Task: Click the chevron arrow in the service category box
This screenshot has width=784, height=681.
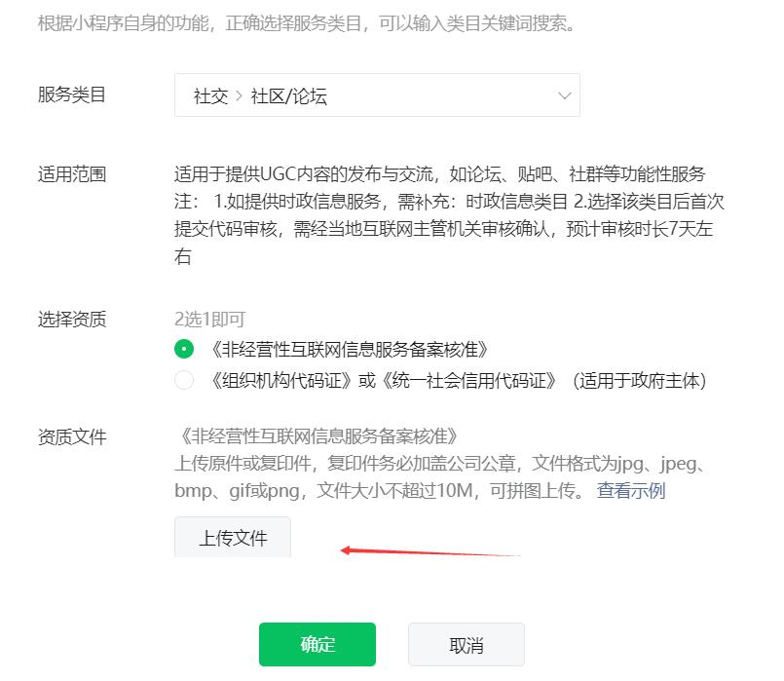Action: coord(564,95)
